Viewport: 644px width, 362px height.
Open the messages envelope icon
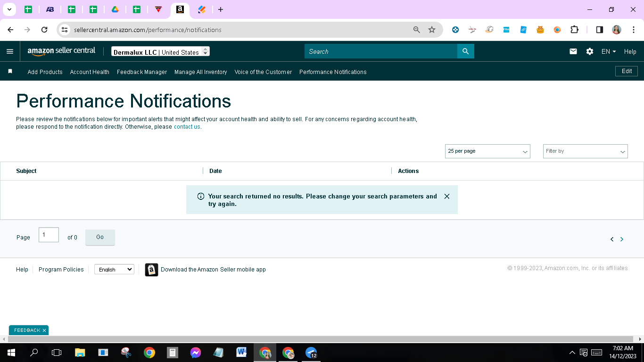pyautogui.click(x=573, y=51)
